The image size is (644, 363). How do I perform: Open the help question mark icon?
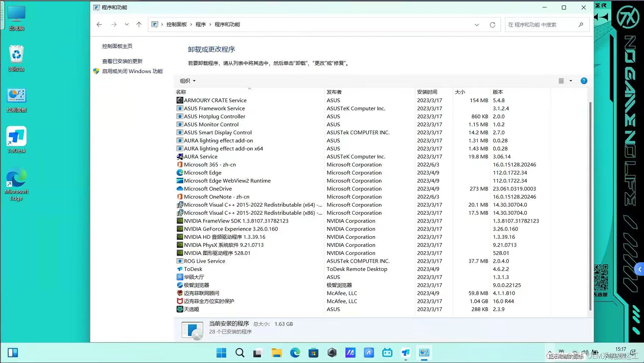pyautogui.click(x=584, y=81)
